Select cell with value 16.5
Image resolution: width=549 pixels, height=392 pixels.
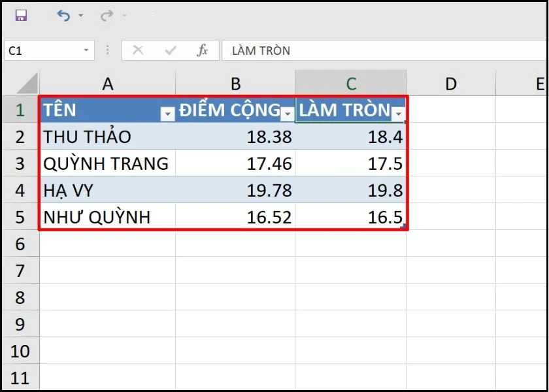351,217
